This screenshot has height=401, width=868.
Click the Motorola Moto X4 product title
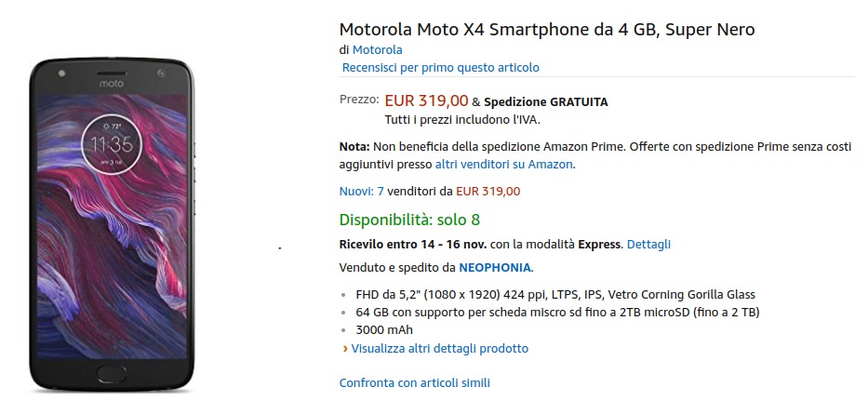pos(547,30)
